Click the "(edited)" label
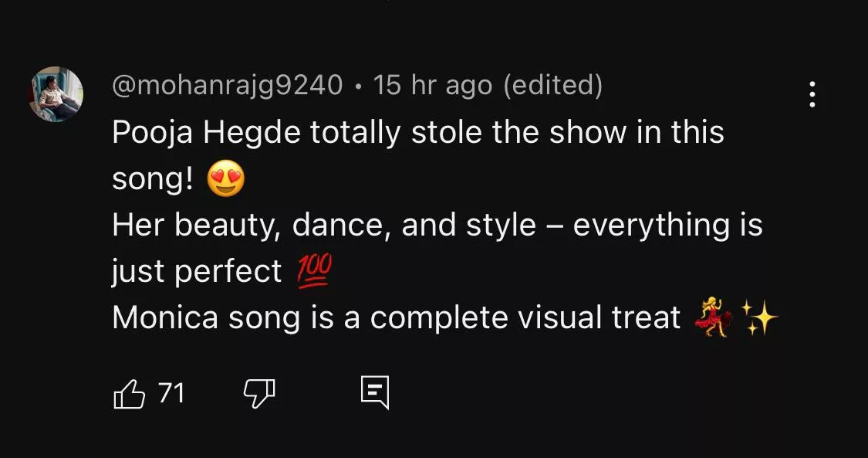 point(552,85)
